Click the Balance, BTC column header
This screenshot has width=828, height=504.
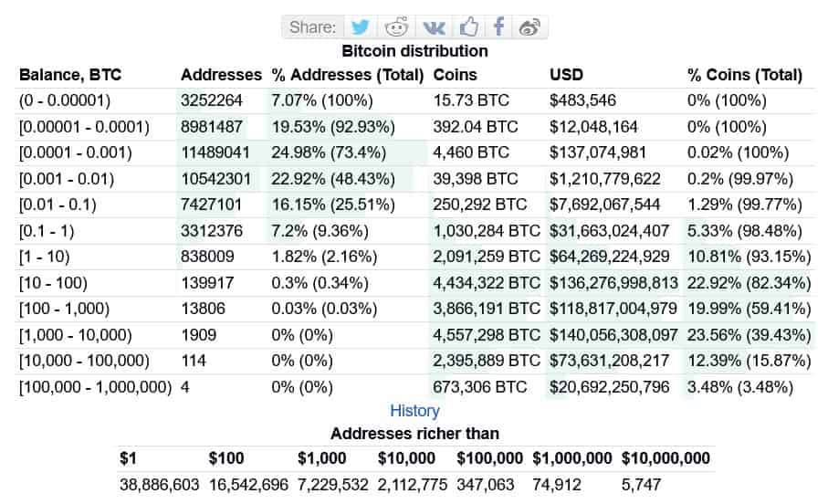pos(70,75)
